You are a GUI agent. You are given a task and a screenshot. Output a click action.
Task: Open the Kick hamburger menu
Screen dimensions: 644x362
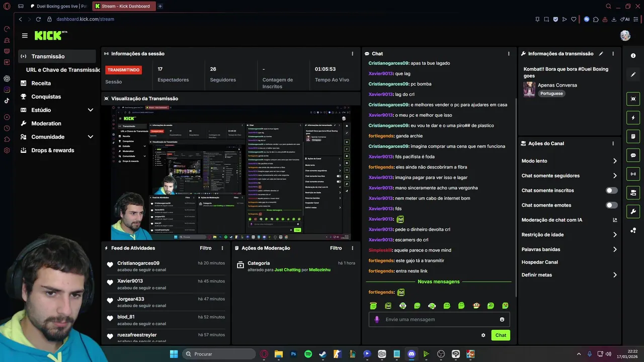click(x=25, y=36)
